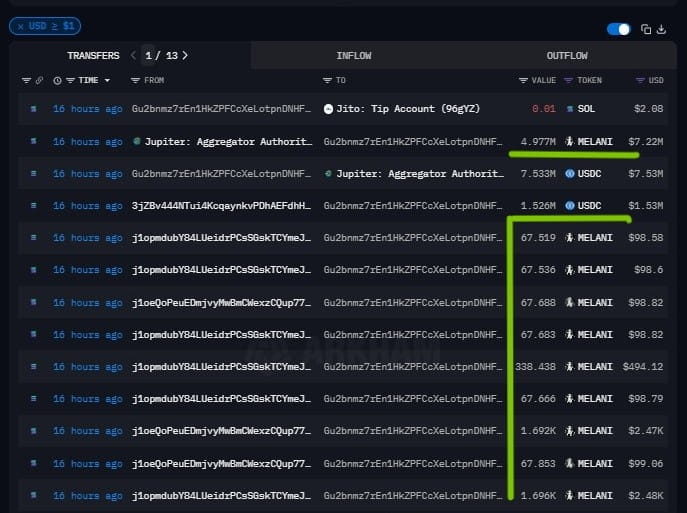Toggle the blue switch near copy icon
Image resolution: width=687 pixels, height=513 pixels.
(x=618, y=29)
